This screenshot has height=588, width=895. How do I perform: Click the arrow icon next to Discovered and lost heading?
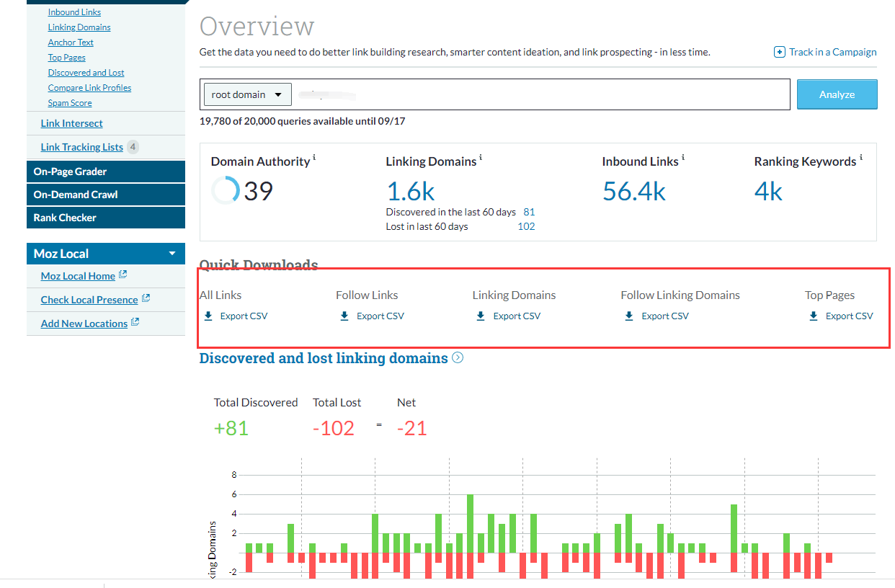[458, 358]
